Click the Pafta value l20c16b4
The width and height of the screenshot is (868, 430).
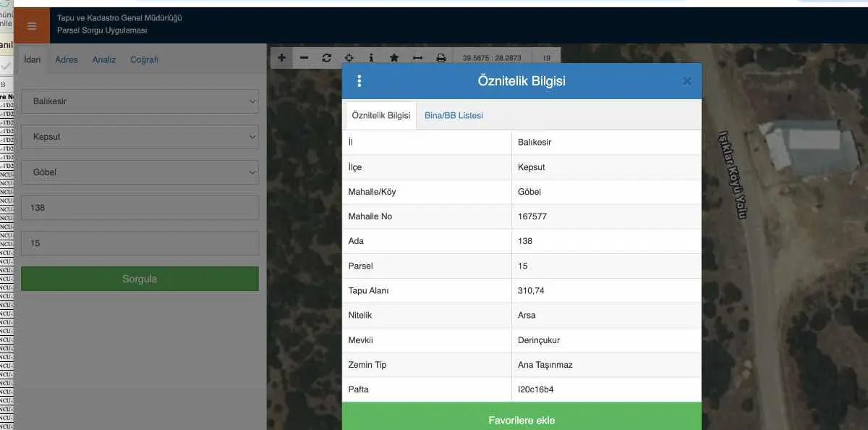coord(536,389)
